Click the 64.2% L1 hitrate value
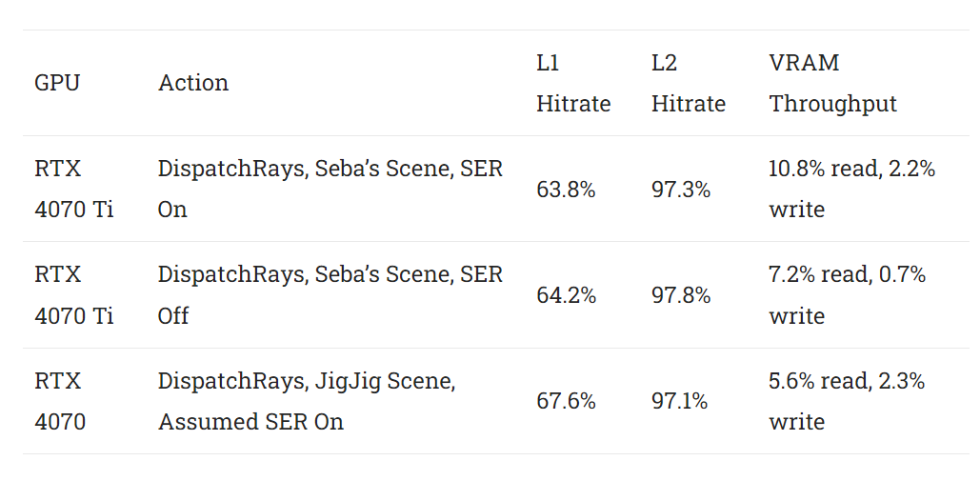980x481 pixels. [566, 295]
